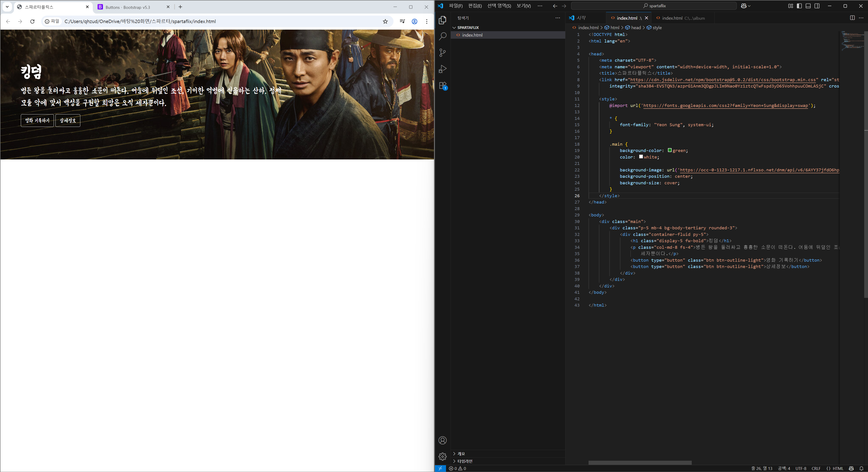Reload the page in Chrome
Image resolution: width=868 pixels, height=472 pixels.
tap(32, 21)
